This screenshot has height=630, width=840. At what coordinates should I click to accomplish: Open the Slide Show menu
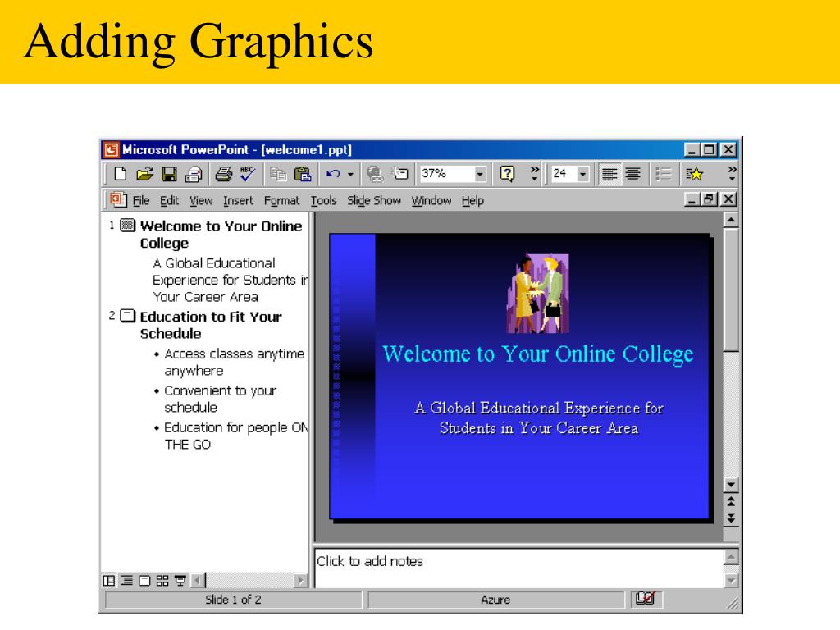(x=374, y=201)
